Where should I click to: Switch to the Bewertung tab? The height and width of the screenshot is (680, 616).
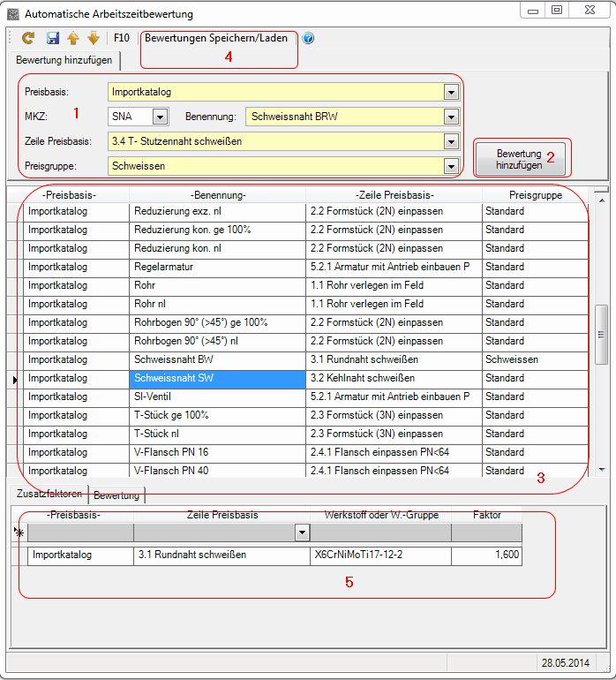[117, 495]
